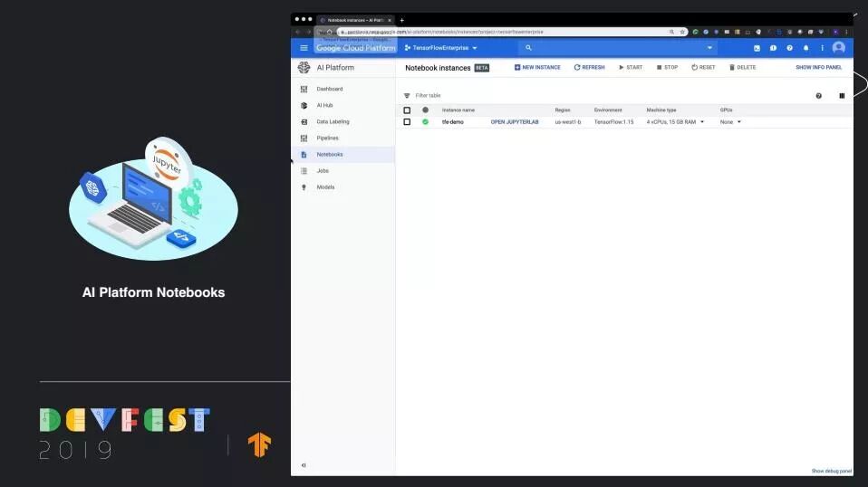This screenshot has width=868, height=487.
Task: Open the user account avatar
Action: click(x=839, y=48)
